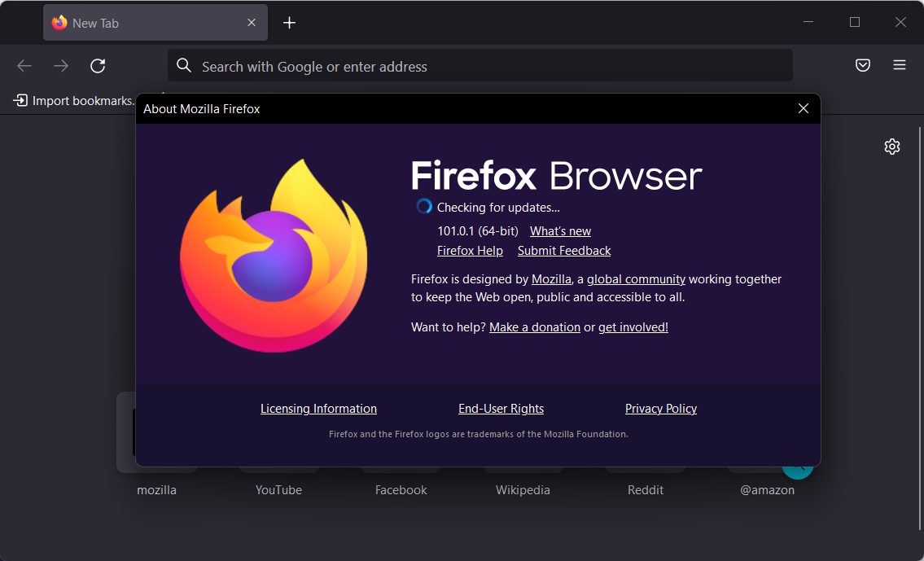Open the get involved! link
This screenshot has width=924, height=561.
[x=633, y=327]
